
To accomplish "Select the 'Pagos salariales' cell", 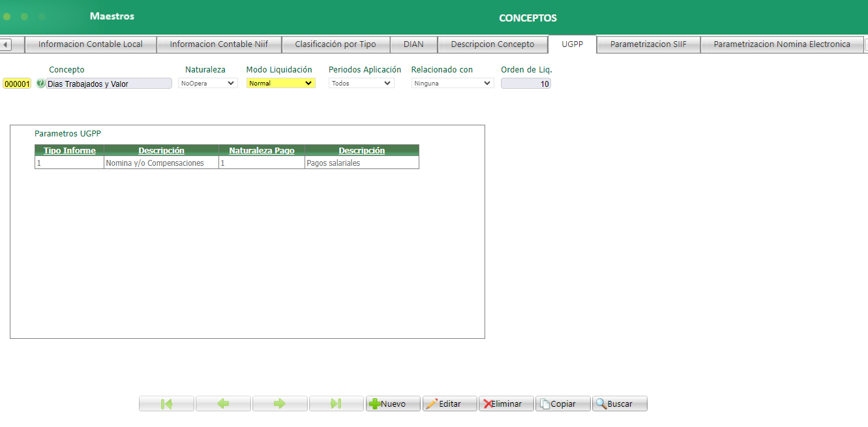I will tap(361, 163).
